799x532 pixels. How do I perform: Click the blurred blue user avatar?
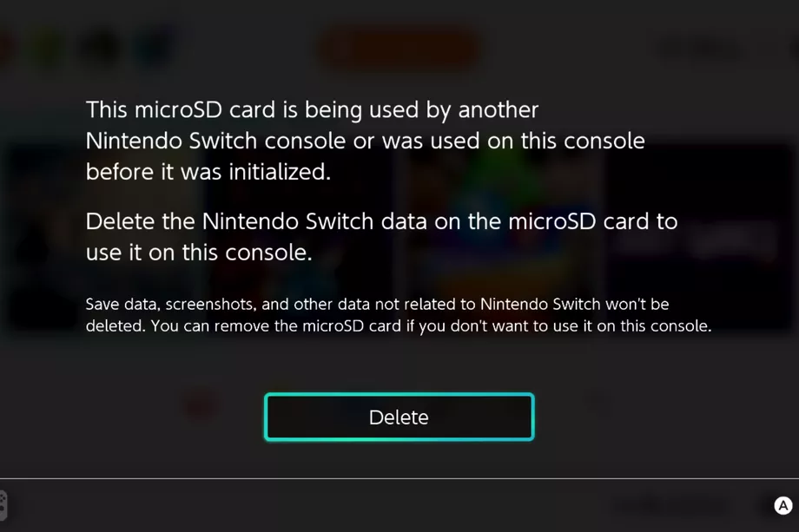(x=152, y=47)
